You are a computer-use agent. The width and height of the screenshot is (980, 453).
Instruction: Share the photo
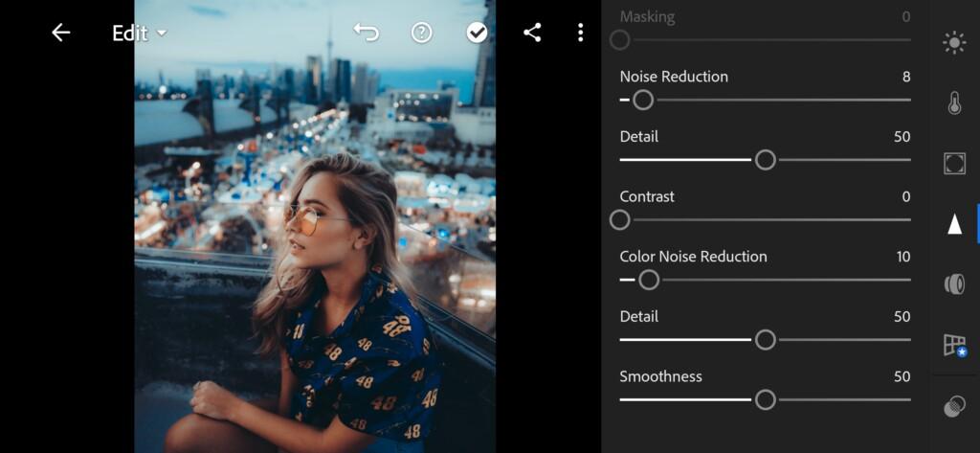click(x=532, y=33)
